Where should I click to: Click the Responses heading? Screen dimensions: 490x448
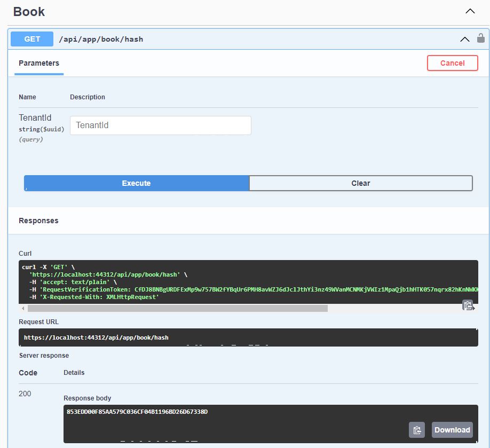pos(39,221)
